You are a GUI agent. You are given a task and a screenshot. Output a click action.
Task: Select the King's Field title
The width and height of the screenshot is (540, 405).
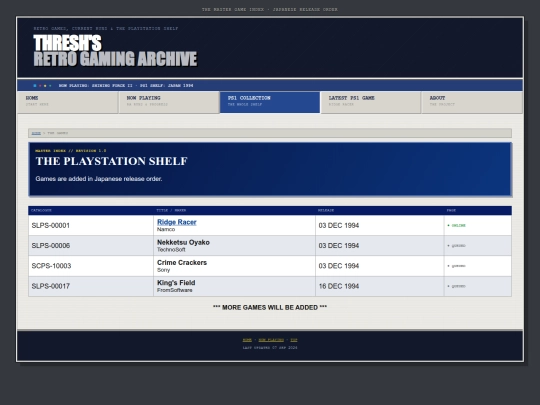(176, 283)
